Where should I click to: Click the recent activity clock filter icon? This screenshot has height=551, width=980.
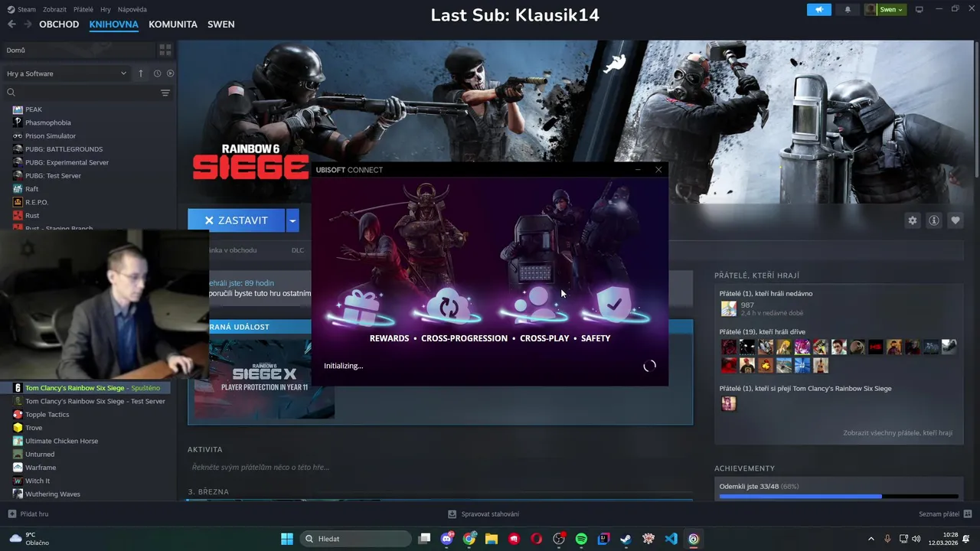(x=157, y=73)
